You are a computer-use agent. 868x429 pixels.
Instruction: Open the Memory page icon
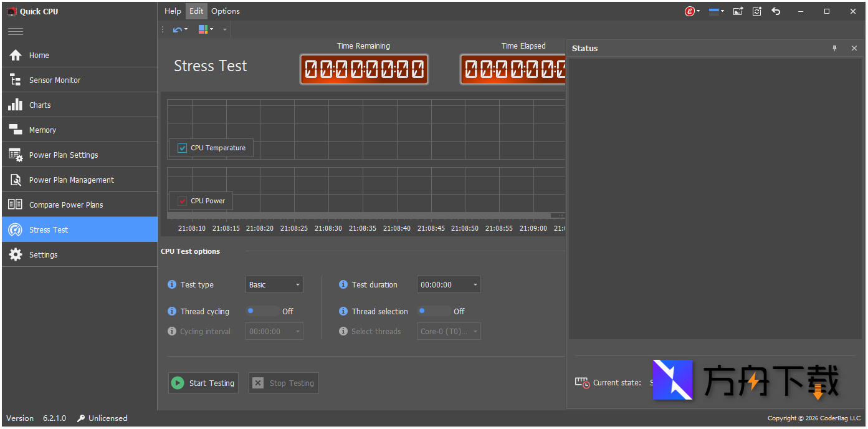point(16,130)
